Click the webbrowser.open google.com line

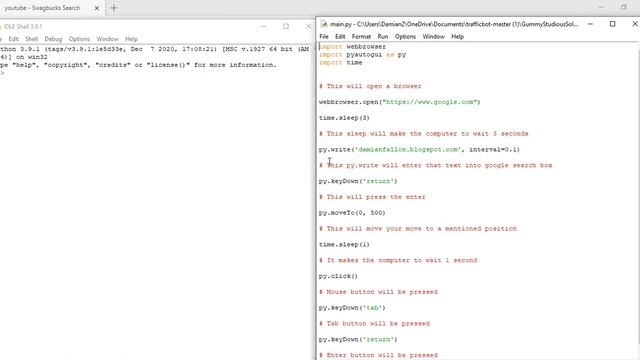[400, 102]
